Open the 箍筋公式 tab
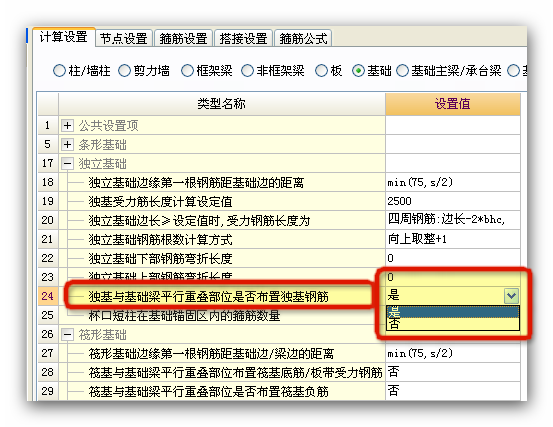The image size is (553, 427). click(303, 38)
